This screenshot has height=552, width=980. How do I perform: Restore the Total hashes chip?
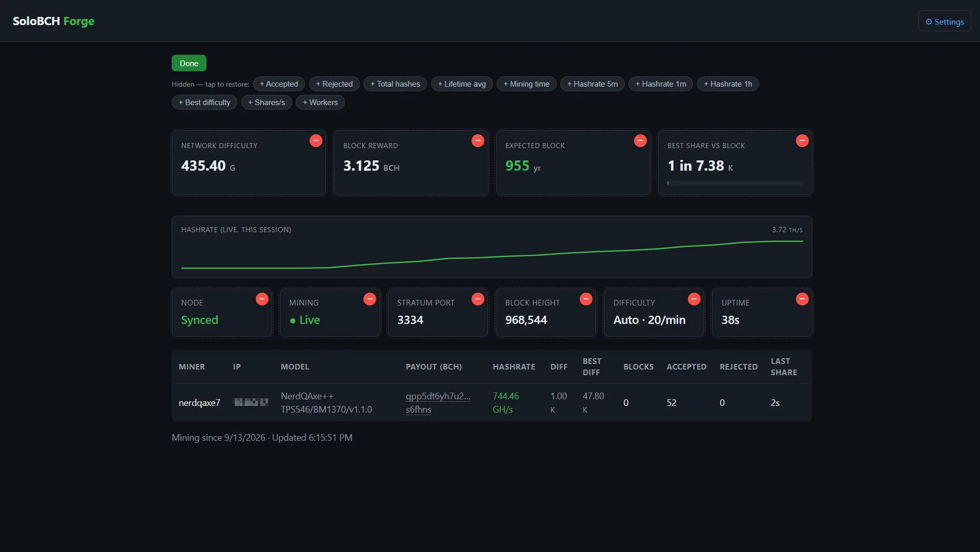click(x=395, y=84)
